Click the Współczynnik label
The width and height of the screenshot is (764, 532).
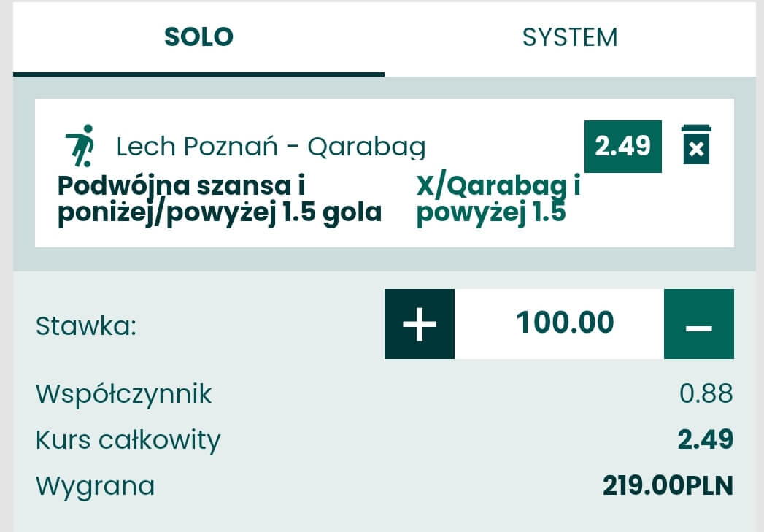coord(124,394)
